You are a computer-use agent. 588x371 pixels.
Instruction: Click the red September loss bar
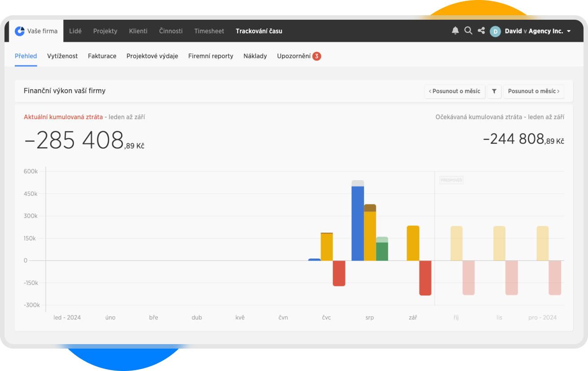pos(425,278)
